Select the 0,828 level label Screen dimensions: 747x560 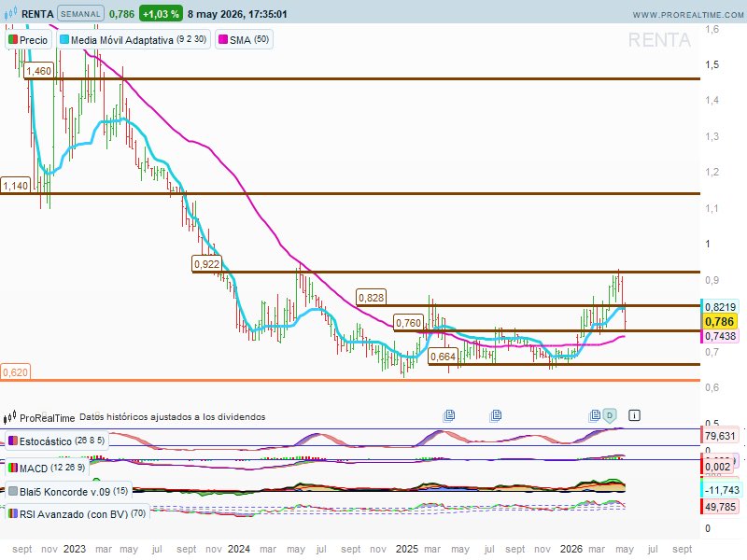[x=371, y=298]
